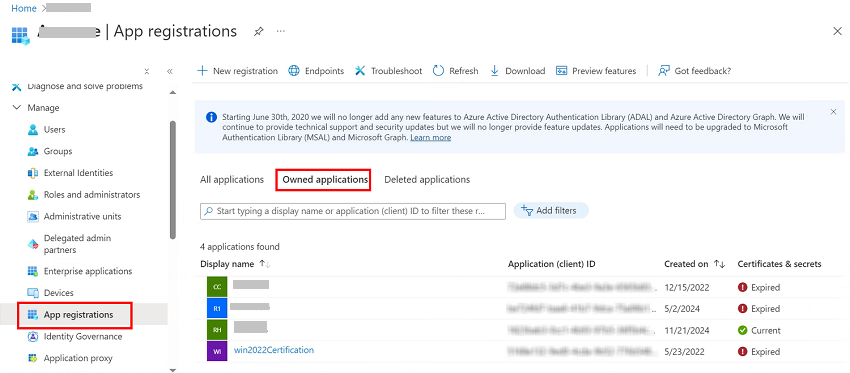Pin this blade with the pin icon
Image resolution: width=850 pixels, height=373 pixels.
pyautogui.click(x=259, y=31)
